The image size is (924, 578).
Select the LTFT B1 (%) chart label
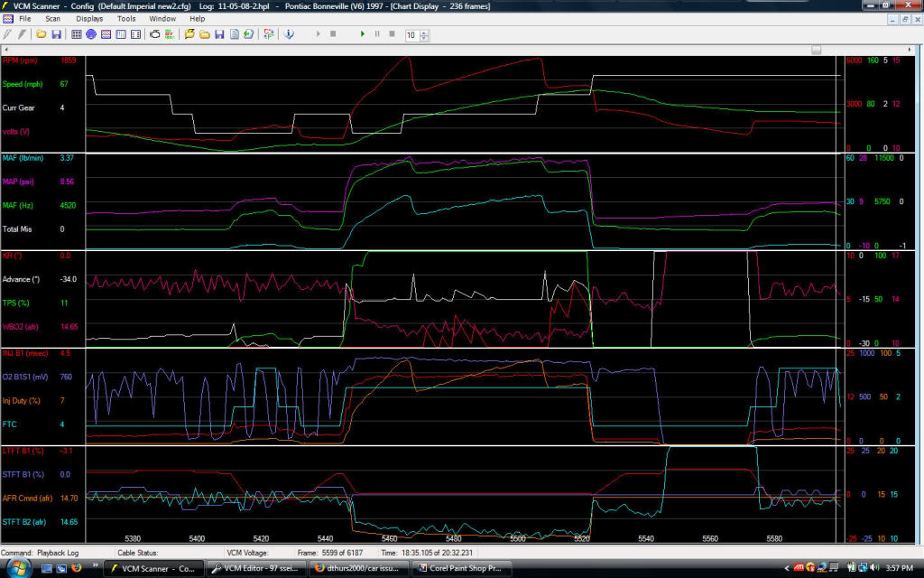click(x=23, y=451)
